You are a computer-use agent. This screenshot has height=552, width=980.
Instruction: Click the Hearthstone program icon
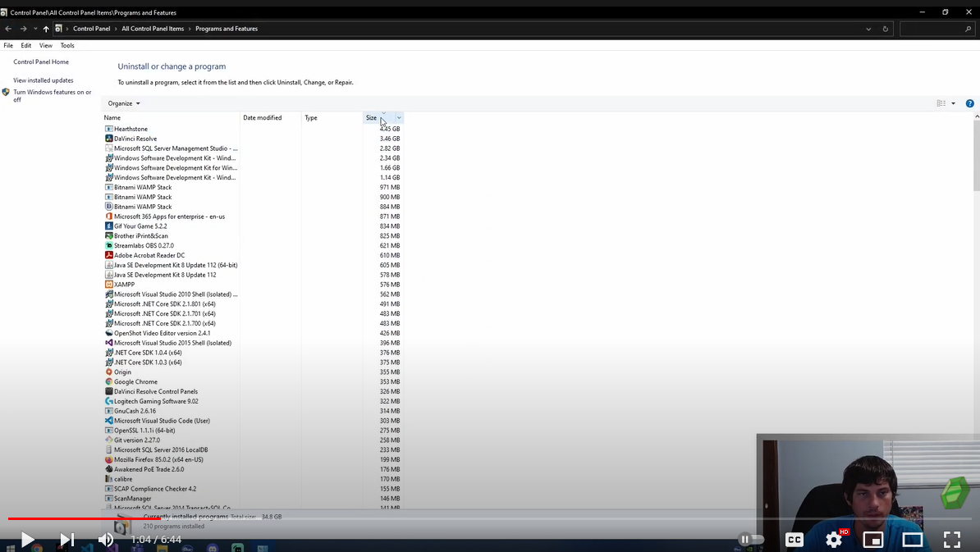coord(108,129)
